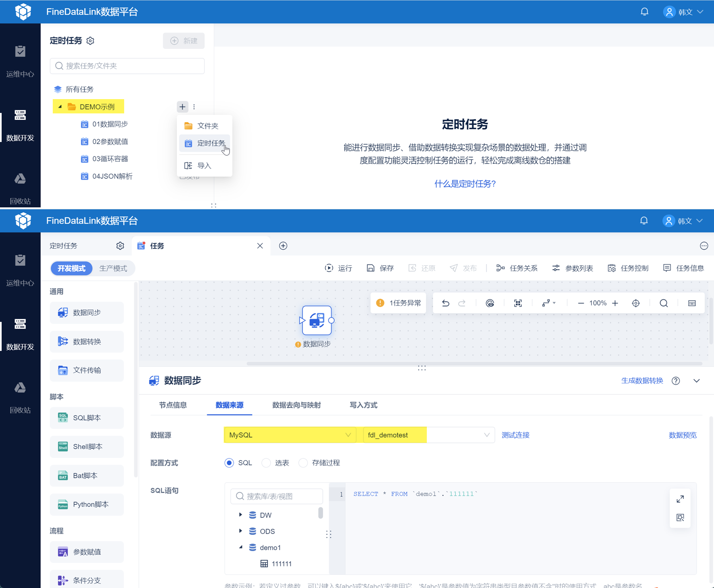
Task: Select the 存储过程 radio button
Action: [x=303, y=463]
